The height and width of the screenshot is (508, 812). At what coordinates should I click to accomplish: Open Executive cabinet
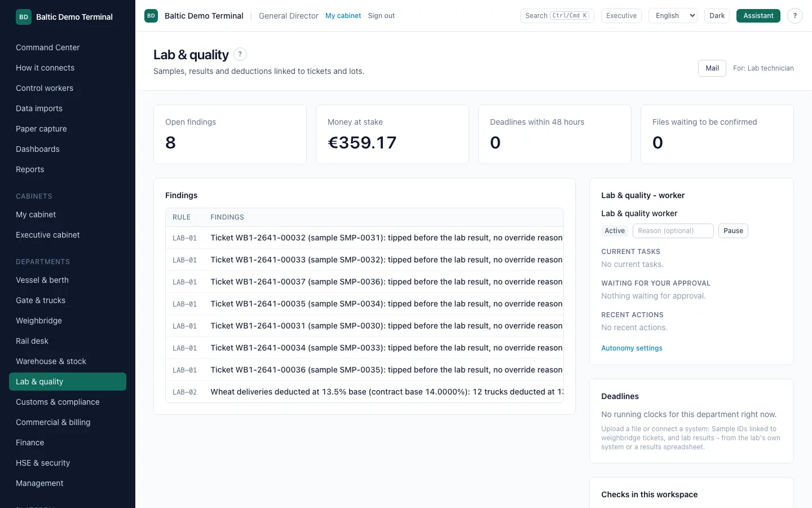68,235
